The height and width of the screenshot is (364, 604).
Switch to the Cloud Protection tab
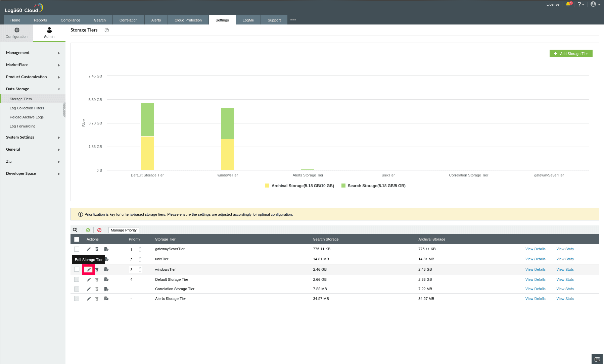[x=188, y=20]
